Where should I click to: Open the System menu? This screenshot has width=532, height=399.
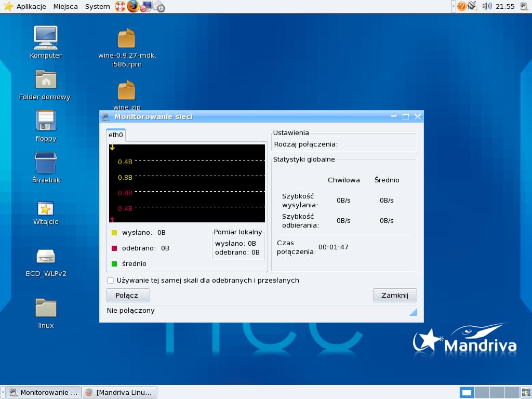point(97,6)
